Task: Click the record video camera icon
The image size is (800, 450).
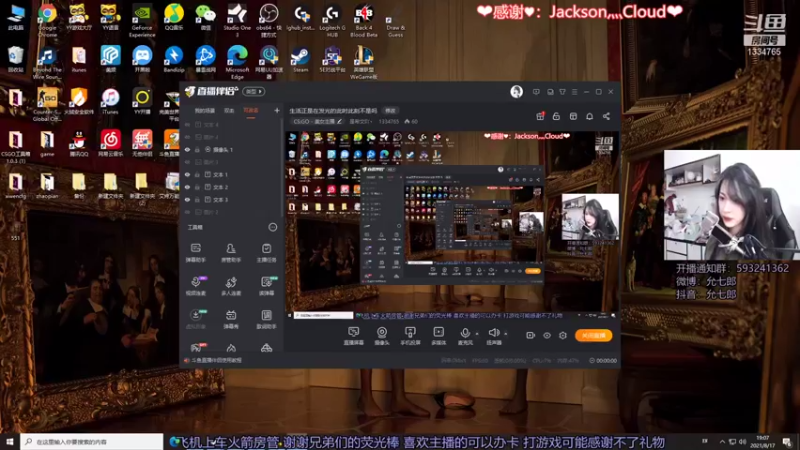Action: [x=531, y=335]
